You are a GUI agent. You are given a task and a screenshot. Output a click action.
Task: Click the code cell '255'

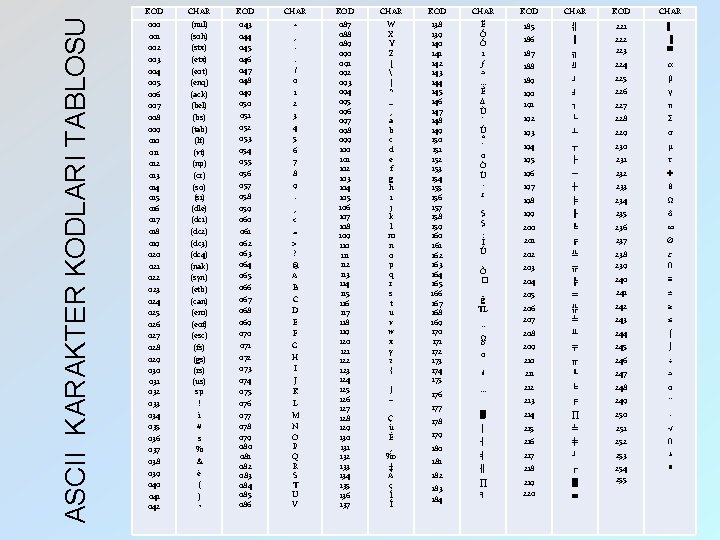pos(621,481)
